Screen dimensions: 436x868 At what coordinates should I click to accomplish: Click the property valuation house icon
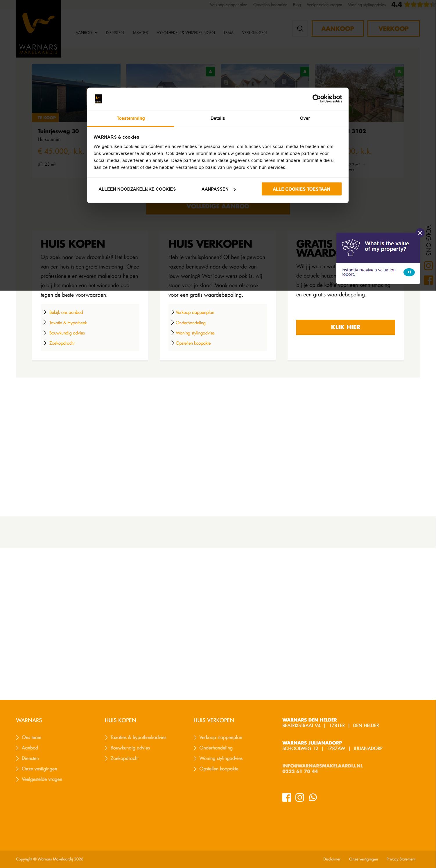pos(351,248)
